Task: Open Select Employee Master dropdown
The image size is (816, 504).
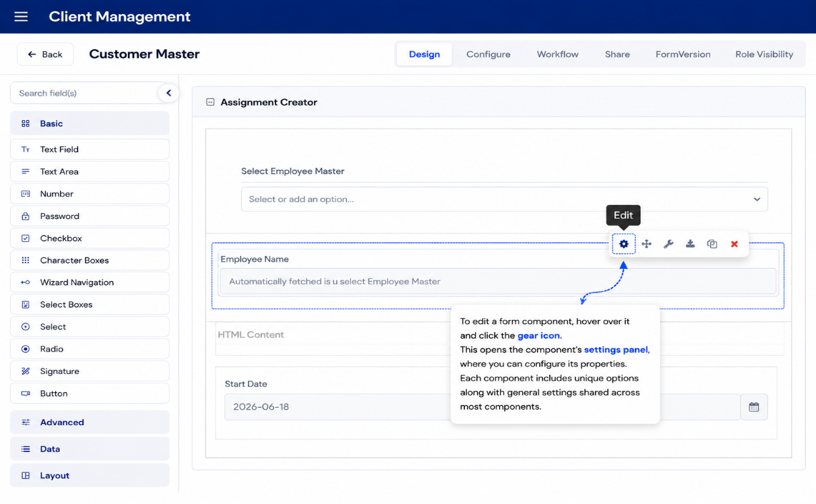Action: coord(504,199)
